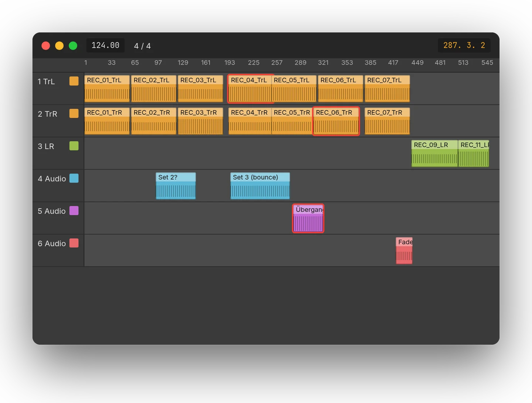
Task: Select the REC_07_TrL clip
Action: pyautogui.click(x=387, y=89)
